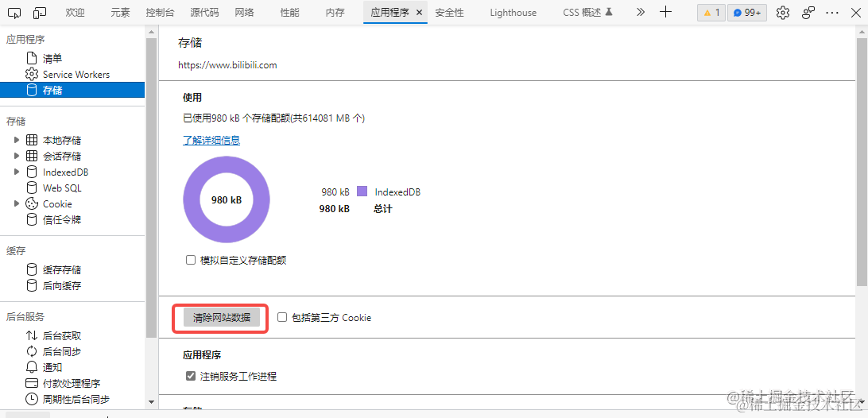Switch to the 元素 tab
This screenshot has width=868, height=418.
point(120,13)
